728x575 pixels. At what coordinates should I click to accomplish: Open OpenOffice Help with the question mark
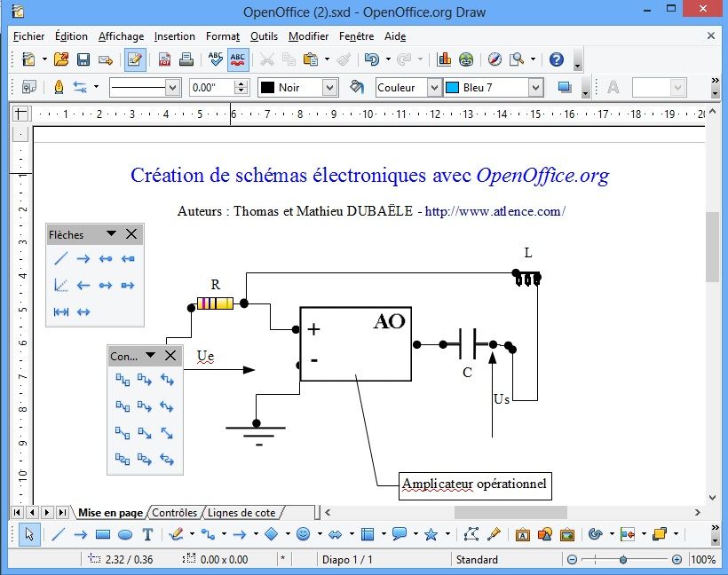[x=557, y=59]
